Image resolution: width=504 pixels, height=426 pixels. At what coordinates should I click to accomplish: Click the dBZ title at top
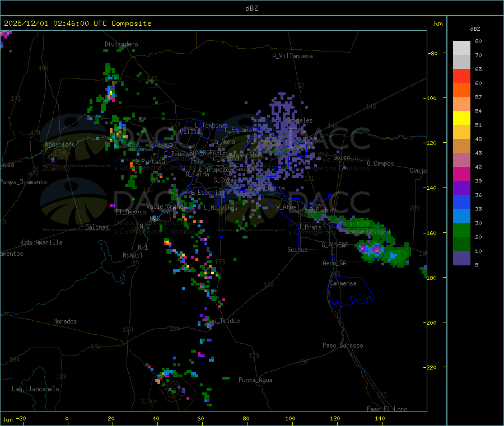click(x=251, y=8)
